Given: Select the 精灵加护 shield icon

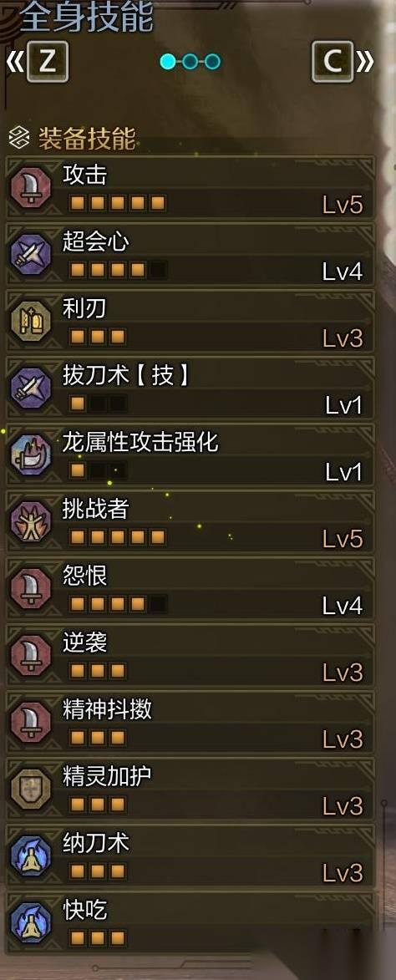Looking at the screenshot, I should click(31, 790).
